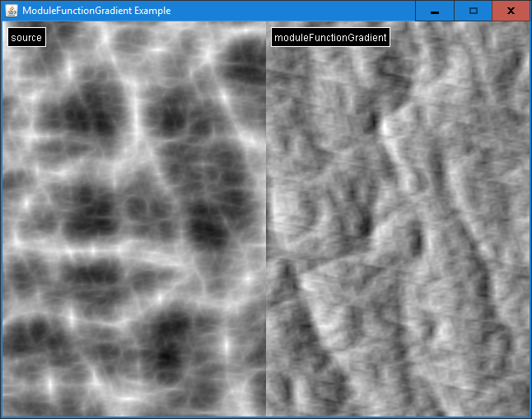Click the "moduleFunctionGradient" label box
The image size is (532, 419).
click(330, 38)
